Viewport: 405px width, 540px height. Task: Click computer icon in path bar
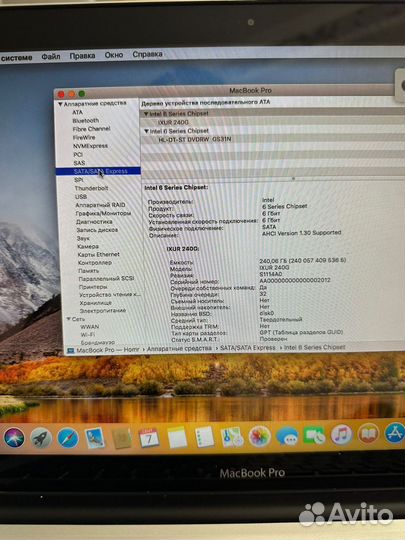click(71, 351)
